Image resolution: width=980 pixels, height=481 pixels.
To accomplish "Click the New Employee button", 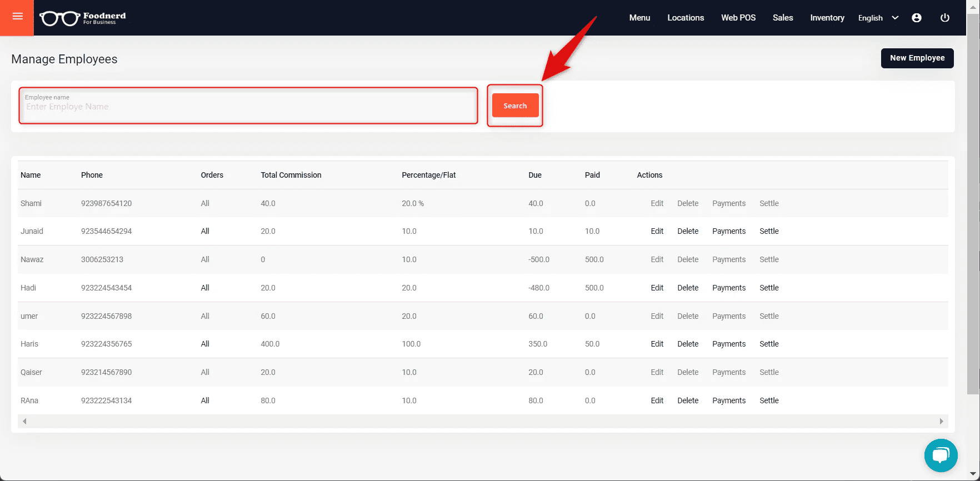I will [917, 58].
